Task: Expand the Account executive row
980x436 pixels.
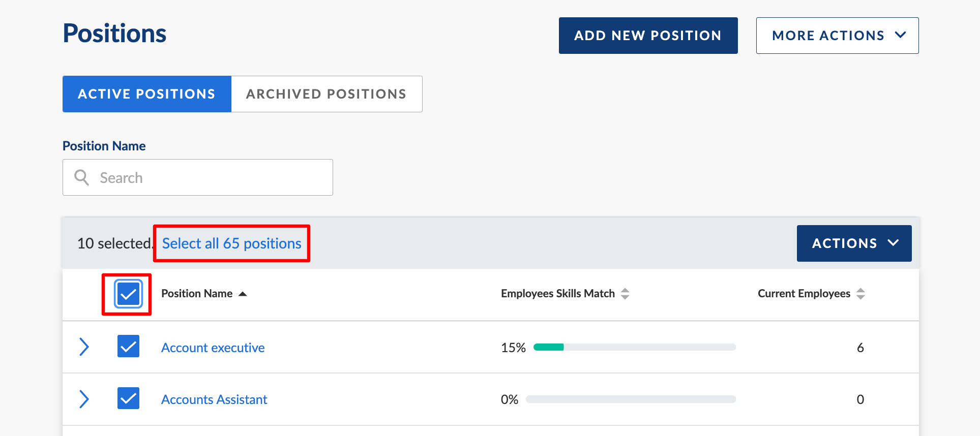Action: [84, 347]
